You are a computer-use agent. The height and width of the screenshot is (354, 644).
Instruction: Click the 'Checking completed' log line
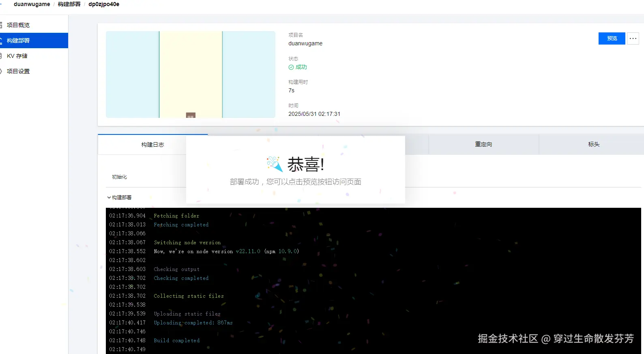(x=181, y=278)
